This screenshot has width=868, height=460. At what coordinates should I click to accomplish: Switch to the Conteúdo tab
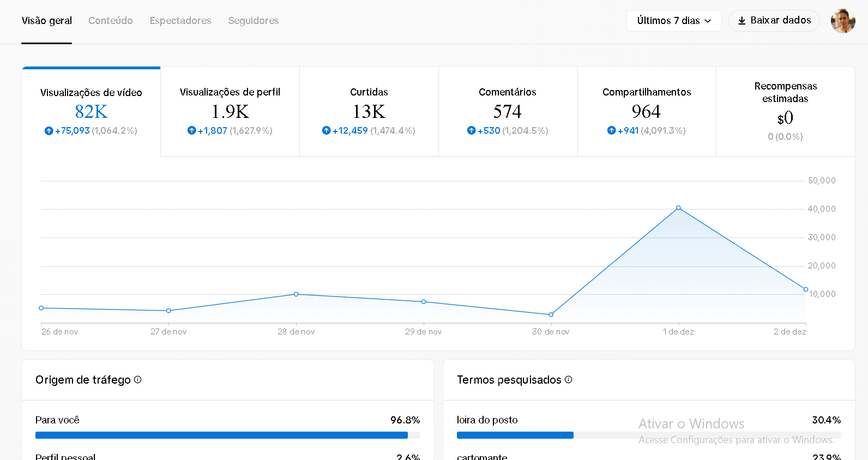[x=111, y=21]
